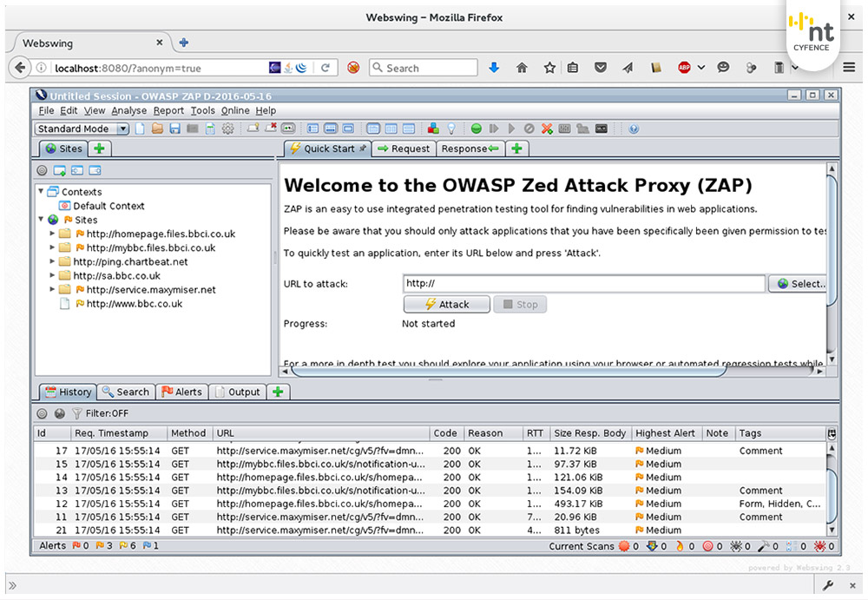Viewport: 868px width, 600px height.
Task: Click the horizontal scrollbar under Quick Start panel
Action: pyautogui.click(x=508, y=370)
